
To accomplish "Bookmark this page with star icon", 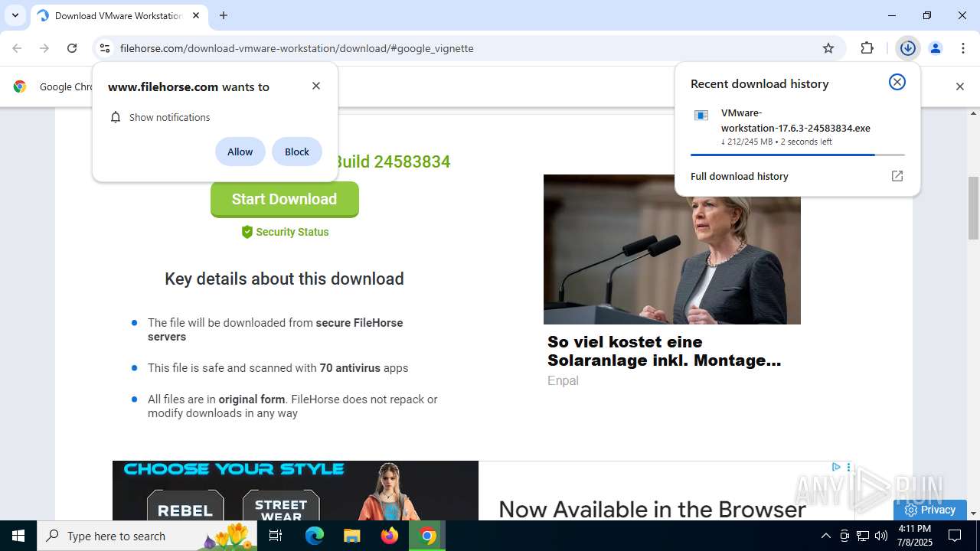I will [828, 48].
